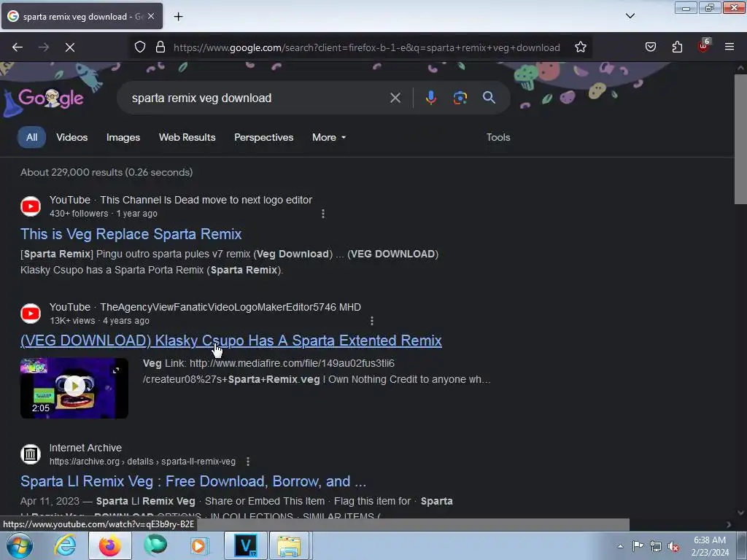This screenshot has width=747, height=560.
Task: Start a voice search with the microphone
Action: coord(430,98)
